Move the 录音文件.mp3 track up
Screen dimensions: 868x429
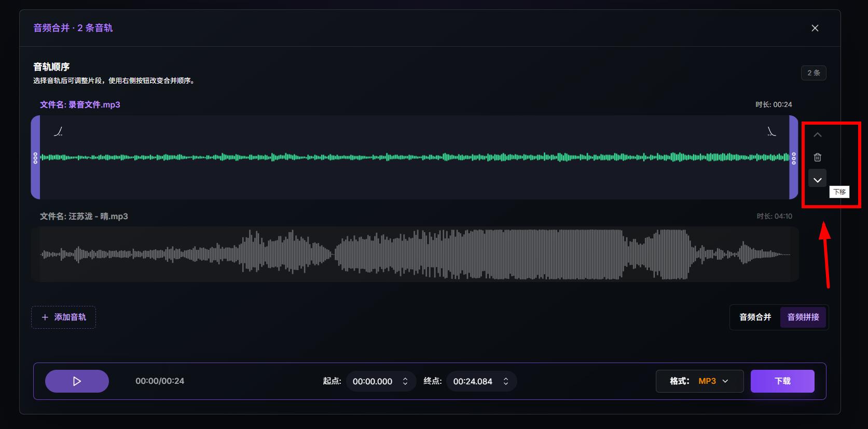(817, 135)
